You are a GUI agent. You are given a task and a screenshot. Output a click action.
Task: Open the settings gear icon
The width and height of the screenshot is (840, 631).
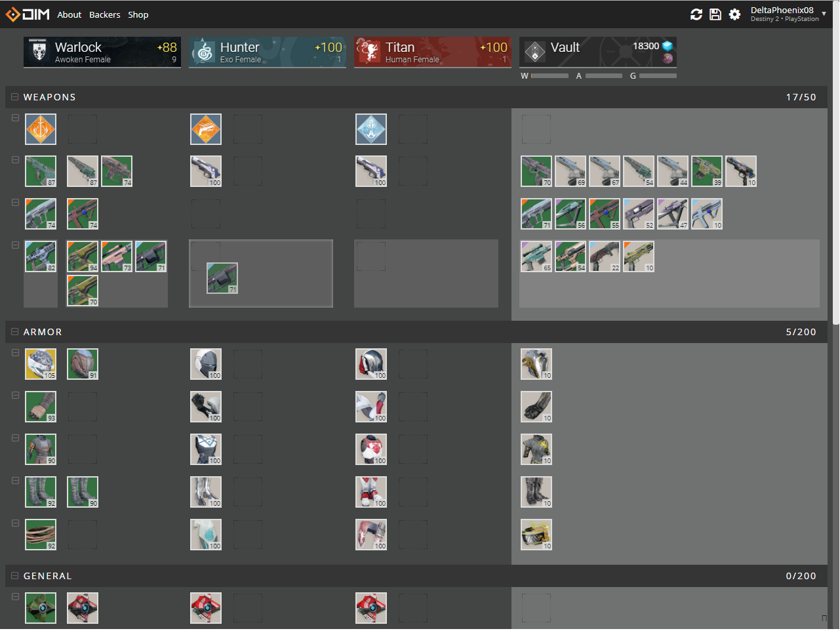pyautogui.click(x=734, y=14)
